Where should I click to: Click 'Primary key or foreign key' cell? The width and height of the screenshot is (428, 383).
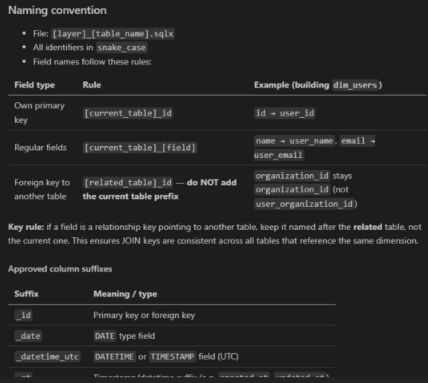click(x=144, y=315)
